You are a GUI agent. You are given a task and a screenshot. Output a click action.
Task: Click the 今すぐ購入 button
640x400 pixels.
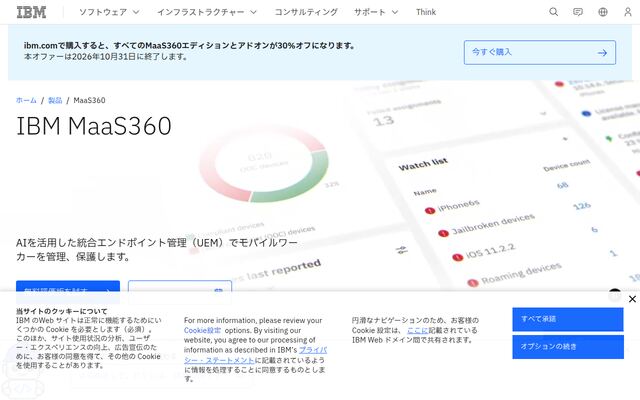coord(540,52)
